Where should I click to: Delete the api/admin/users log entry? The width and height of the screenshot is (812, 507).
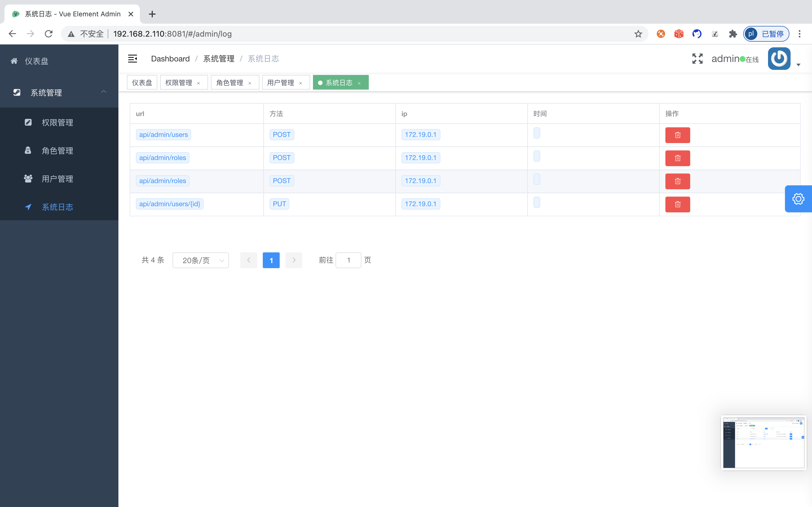[678, 135]
